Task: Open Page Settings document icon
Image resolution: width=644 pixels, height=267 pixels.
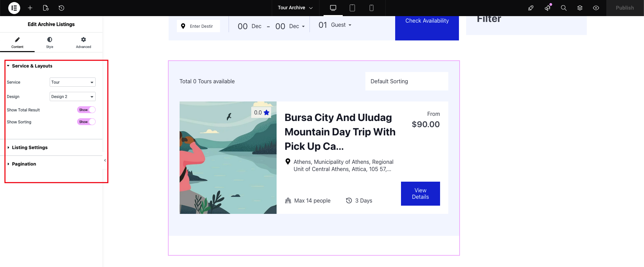Action: 46,8
